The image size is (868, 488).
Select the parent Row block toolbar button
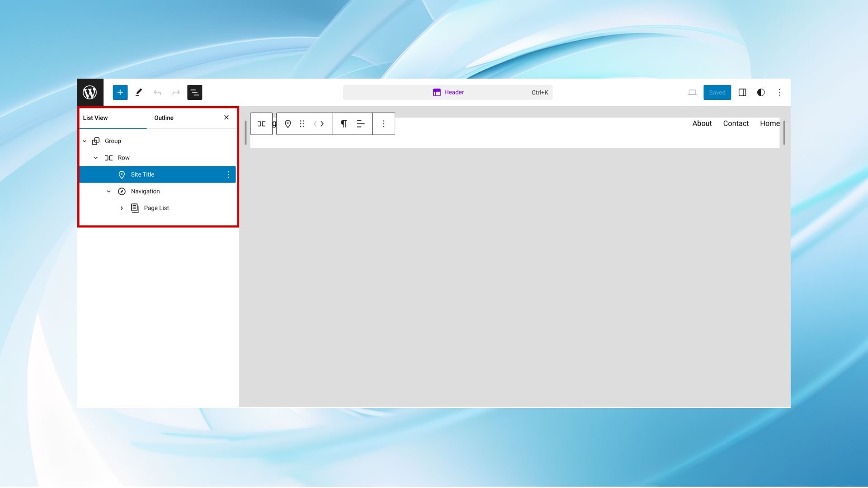pos(261,124)
